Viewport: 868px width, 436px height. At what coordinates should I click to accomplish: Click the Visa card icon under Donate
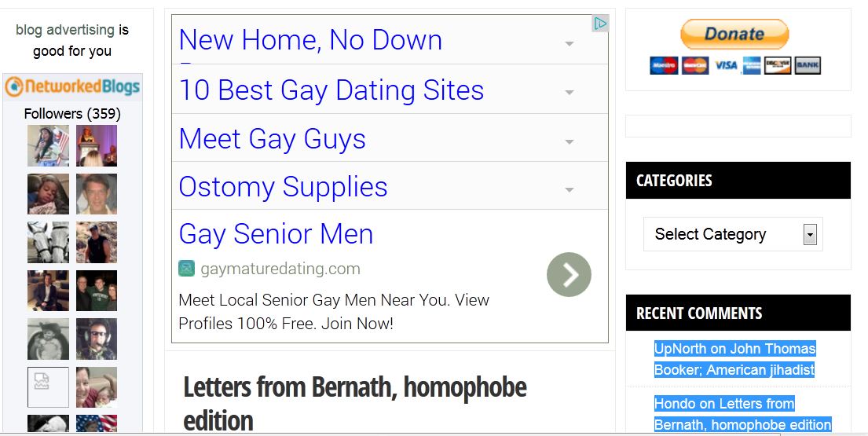click(x=726, y=65)
